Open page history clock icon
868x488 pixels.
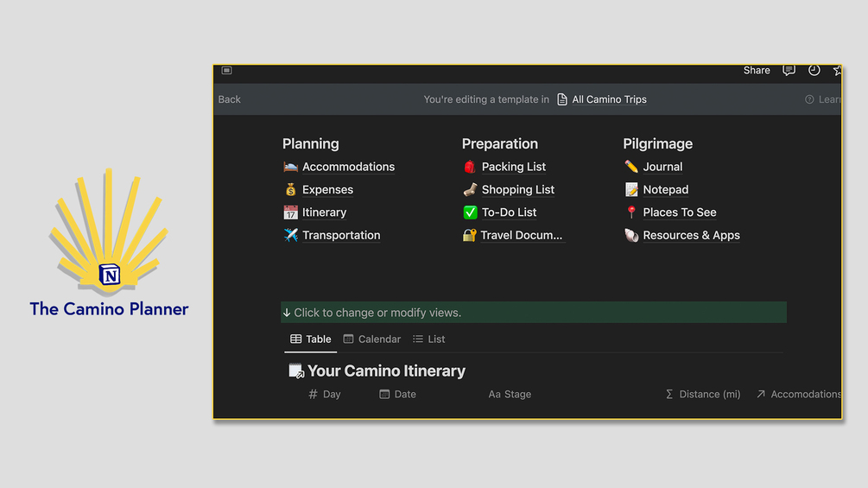[814, 70]
